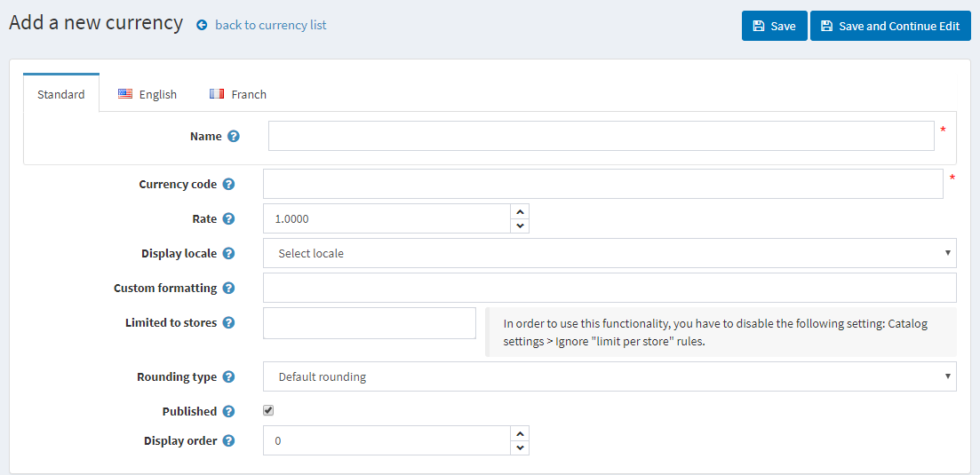The image size is (980, 475).
Task: Go back to currency list
Action: pos(270,25)
